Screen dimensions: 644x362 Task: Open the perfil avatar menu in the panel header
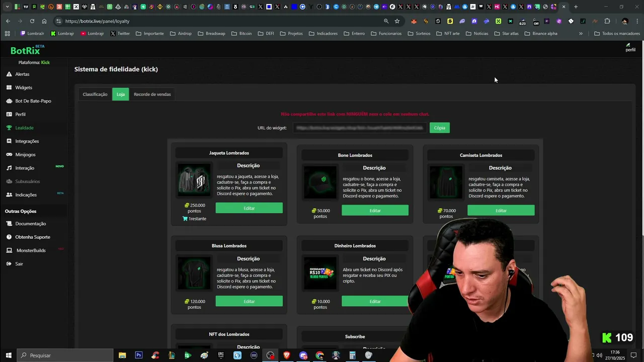(x=630, y=47)
